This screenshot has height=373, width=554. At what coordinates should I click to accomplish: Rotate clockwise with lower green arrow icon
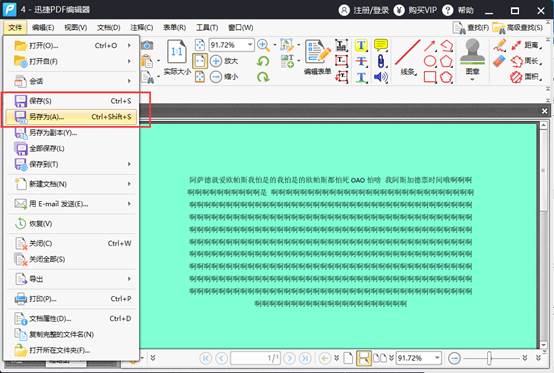click(263, 77)
